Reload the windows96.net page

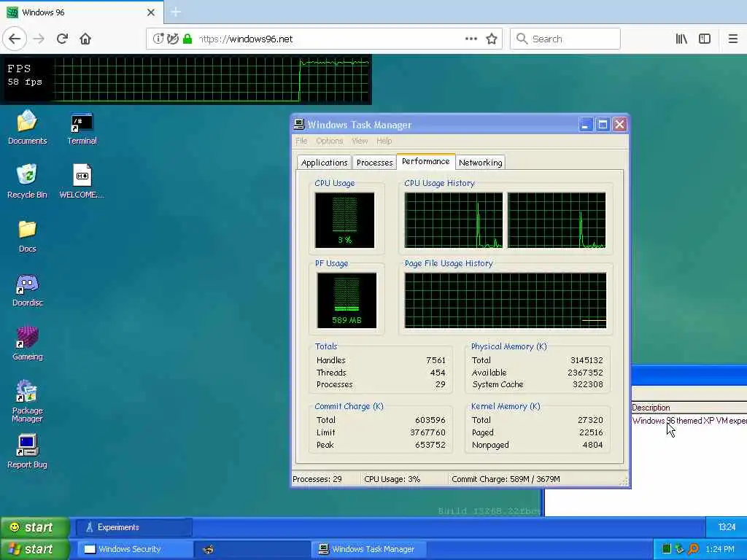(63, 39)
